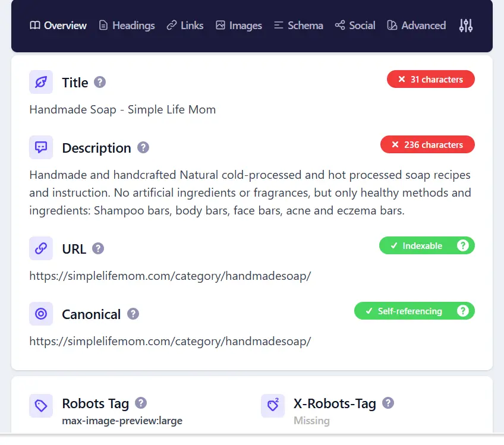This screenshot has height=445, width=504.
Task: Go to the Schema tab
Action: click(298, 26)
